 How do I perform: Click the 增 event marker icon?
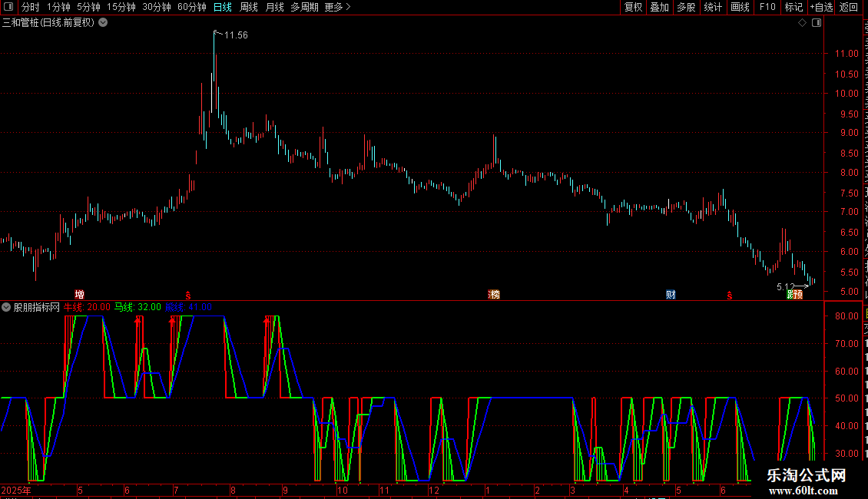click(80, 294)
